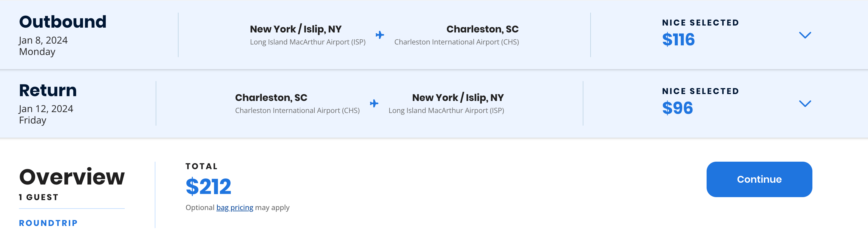Select the outbound $116 fare price
The height and width of the screenshot is (244, 868).
tap(678, 40)
